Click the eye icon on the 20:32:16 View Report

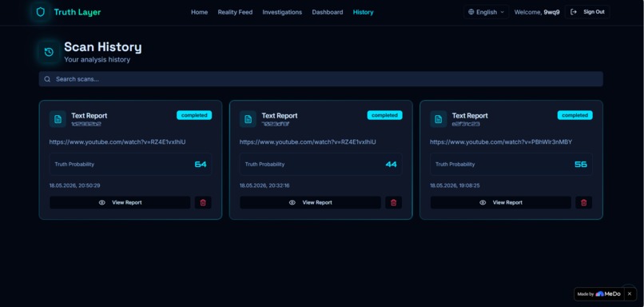(x=292, y=202)
